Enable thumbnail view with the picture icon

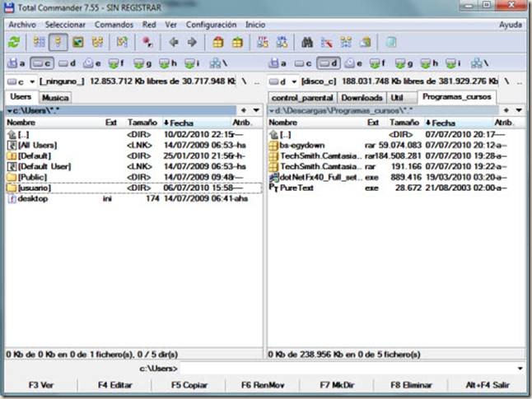click(x=78, y=43)
